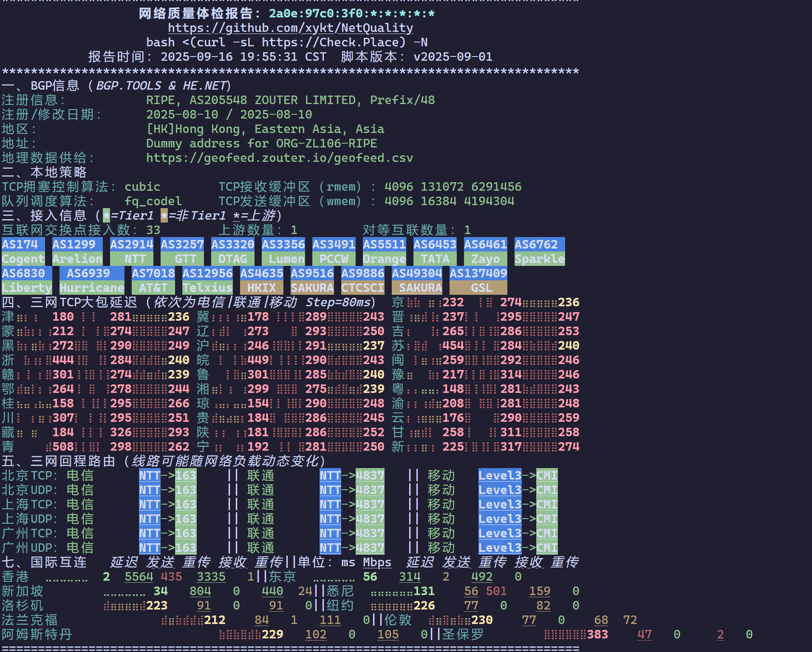Click the AS205548 ZOUTER LIMITED registration text
Image resolution: width=812 pixels, height=652 pixels.
pyautogui.click(x=272, y=100)
